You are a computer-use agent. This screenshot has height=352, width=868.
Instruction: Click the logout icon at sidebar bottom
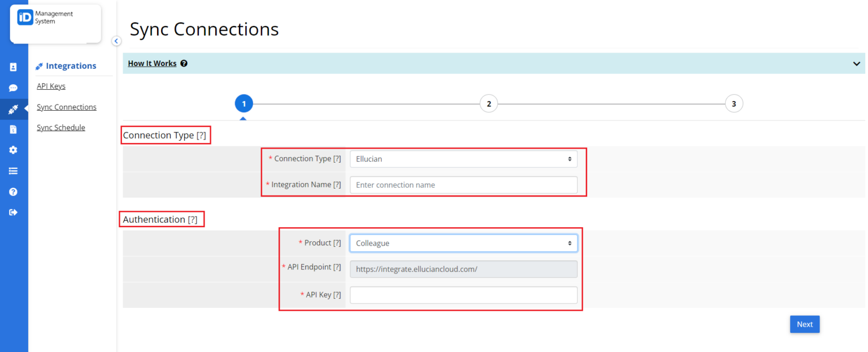(x=14, y=212)
